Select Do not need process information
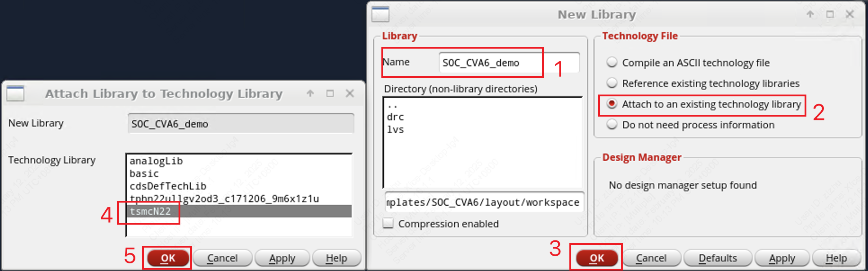The height and width of the screenshot is (271, 868). [612, 125]
